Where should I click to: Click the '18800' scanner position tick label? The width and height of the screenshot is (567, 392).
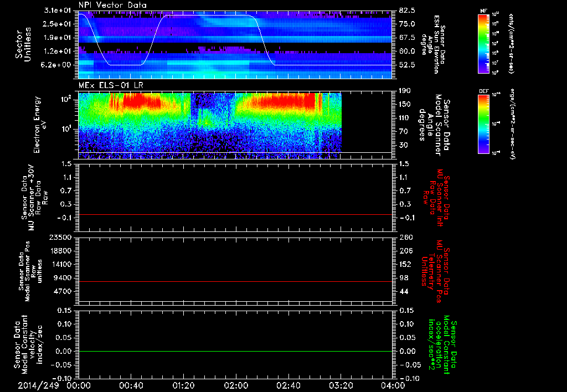[60, 251]
